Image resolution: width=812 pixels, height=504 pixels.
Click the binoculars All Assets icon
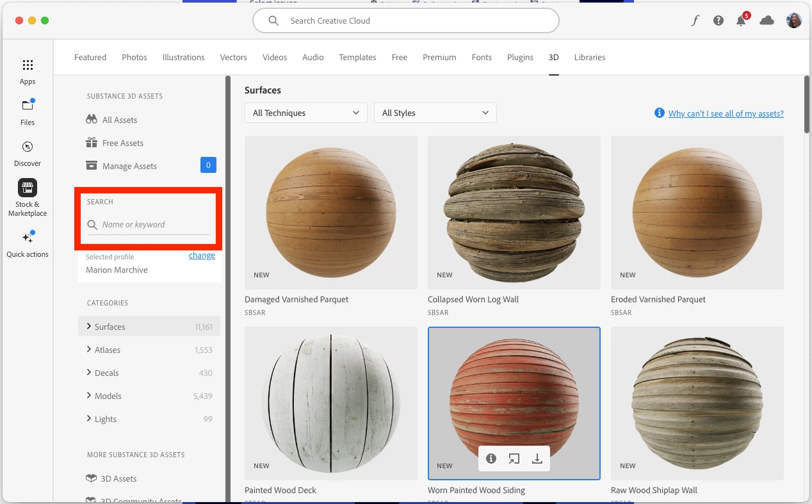pos(92,120)
